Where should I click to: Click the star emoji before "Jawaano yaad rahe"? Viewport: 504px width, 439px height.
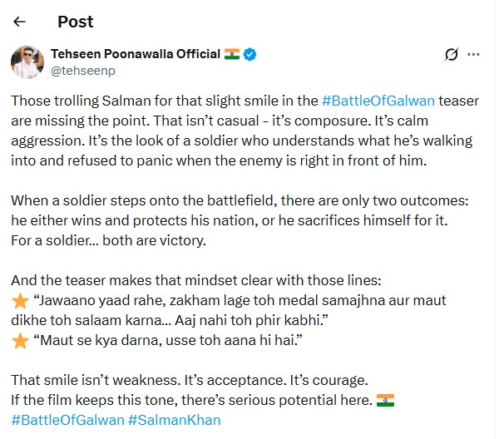tap(18, 301)
